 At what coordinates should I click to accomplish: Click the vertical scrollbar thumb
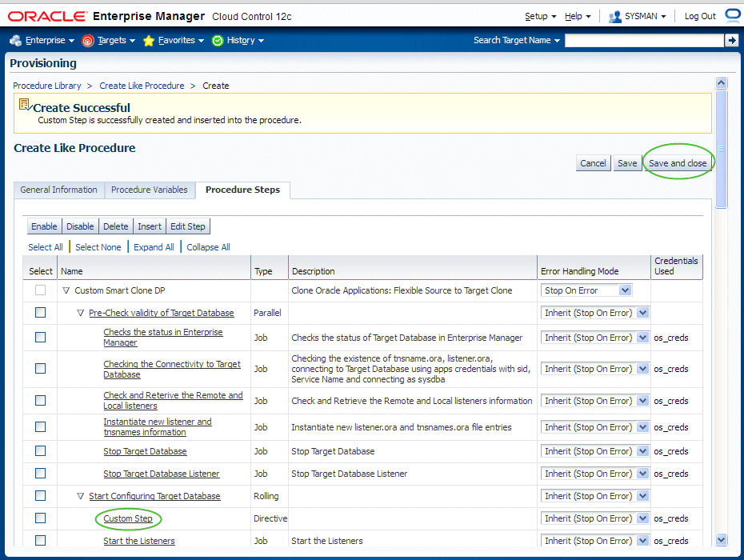pos(722,149)
